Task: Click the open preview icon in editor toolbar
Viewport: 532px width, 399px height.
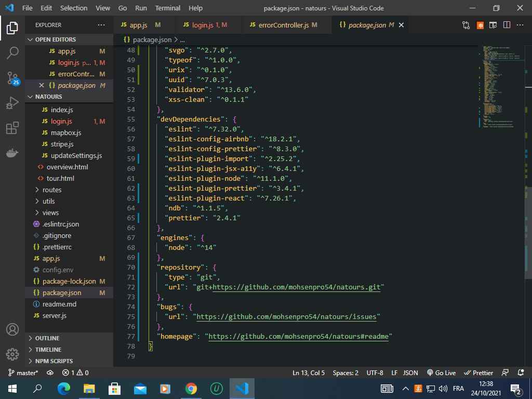Action: tap(493, 25)
